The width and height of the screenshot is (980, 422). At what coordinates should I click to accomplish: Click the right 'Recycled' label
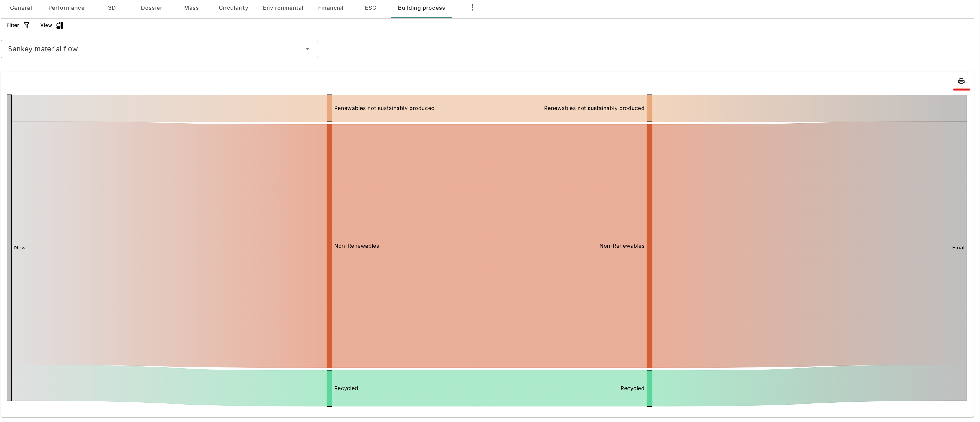click(x=632, y=388)
